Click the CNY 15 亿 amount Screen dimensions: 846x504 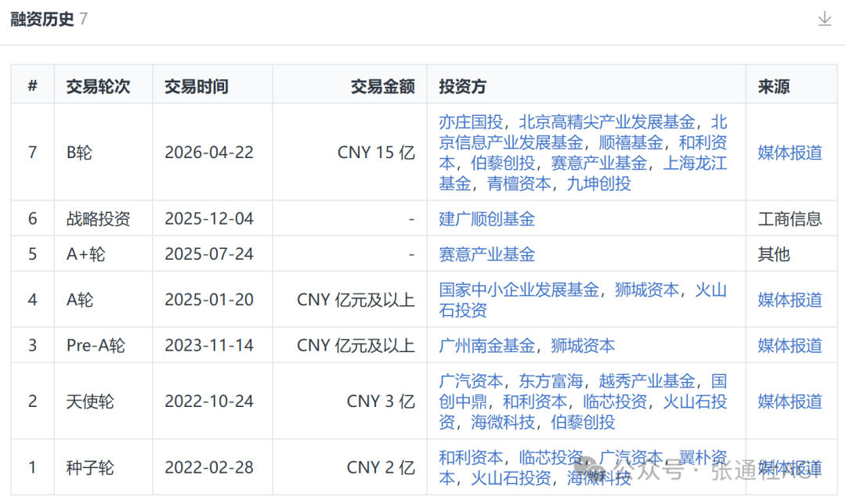tap(376, 153)
